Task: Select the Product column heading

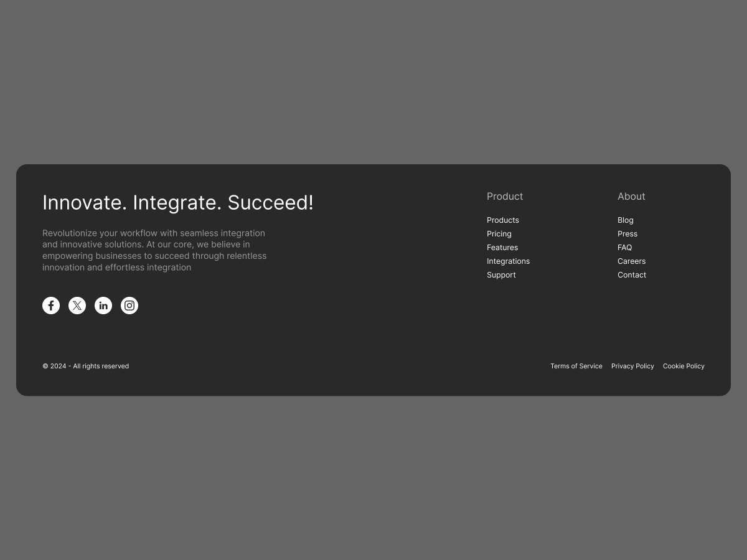Action: tap(505, 197)
